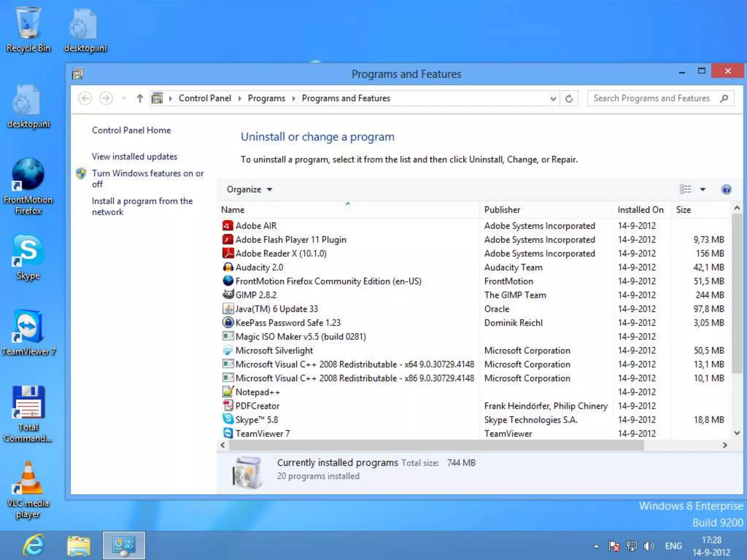Click the Audacity 2.0 headphones icon
This screenshot has height=560, width=747.
point(228,267)
